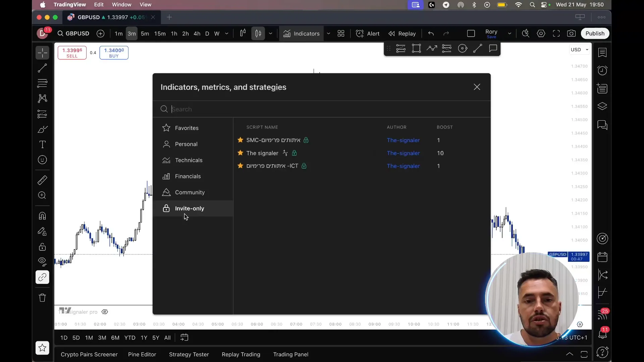Take a chart snapshot with camera icon
The image size is (644, 362).
(571, 34)
